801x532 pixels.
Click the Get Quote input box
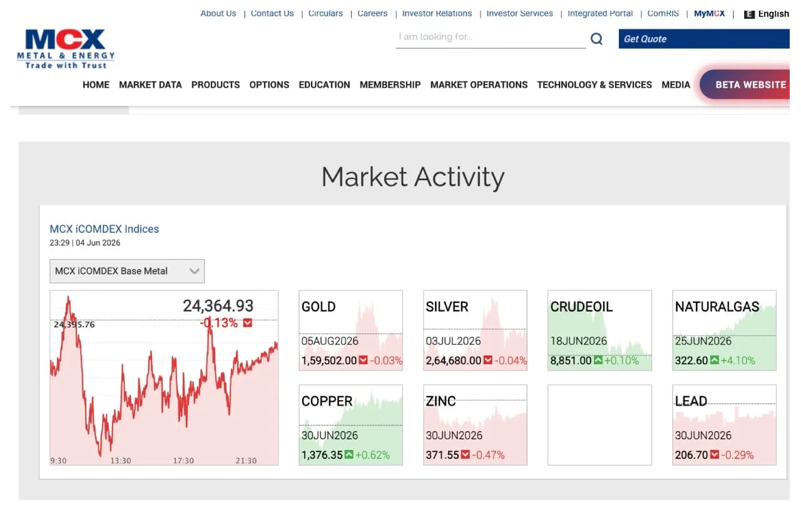[704, 39]
